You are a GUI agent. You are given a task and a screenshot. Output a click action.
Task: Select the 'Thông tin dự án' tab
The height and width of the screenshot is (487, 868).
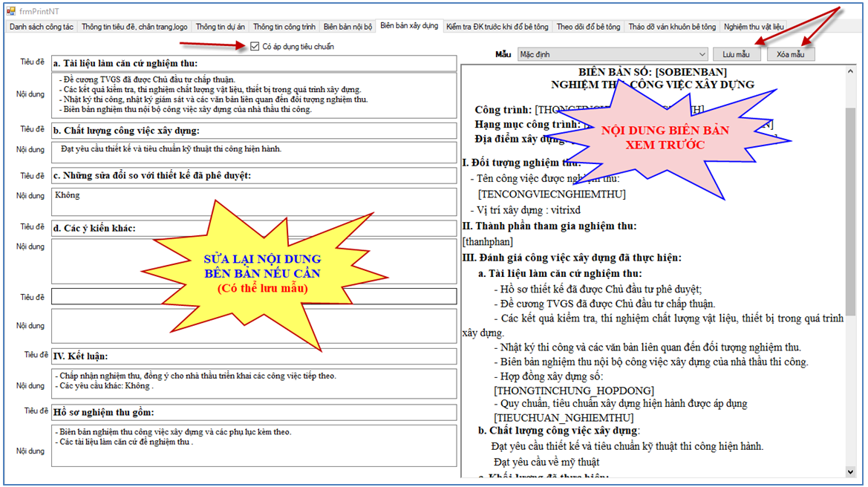(x=220, y=27)
